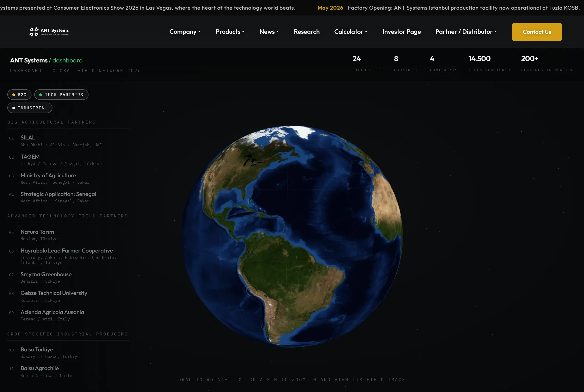
Task: Toggle the Industrial filter chip
Action: [30, 108]
